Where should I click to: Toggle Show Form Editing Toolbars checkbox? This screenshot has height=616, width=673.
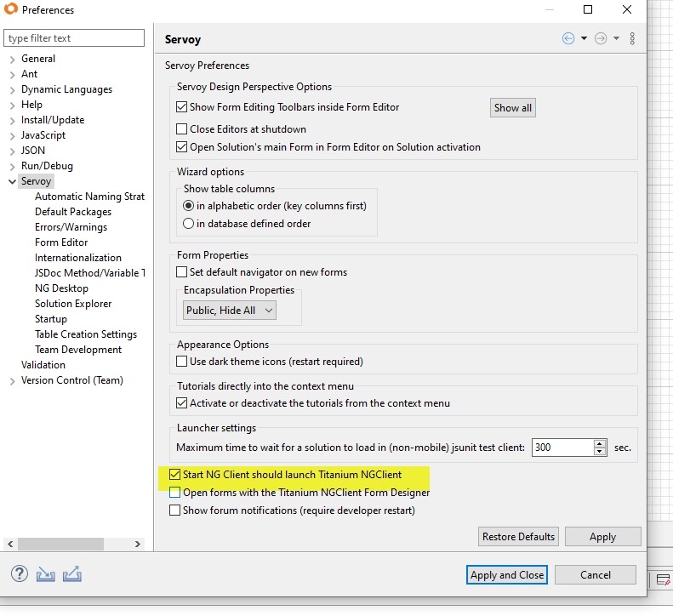point(181,107)
